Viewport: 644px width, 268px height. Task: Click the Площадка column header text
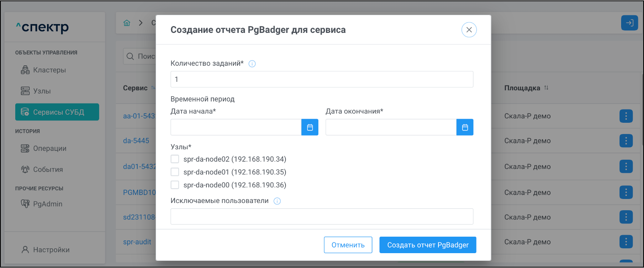[x=522, y=88]
